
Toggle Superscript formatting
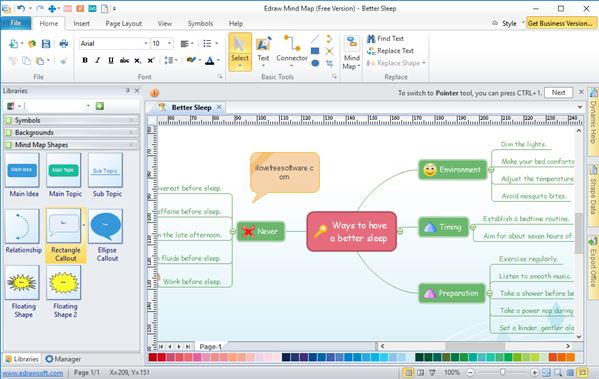(151, 60)
